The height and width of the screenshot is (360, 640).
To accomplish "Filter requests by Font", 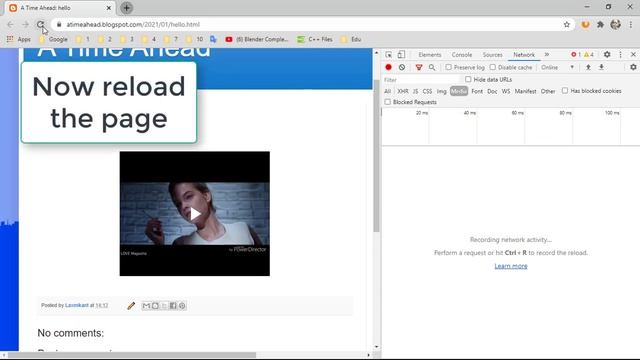I will [x=477, y=91].
